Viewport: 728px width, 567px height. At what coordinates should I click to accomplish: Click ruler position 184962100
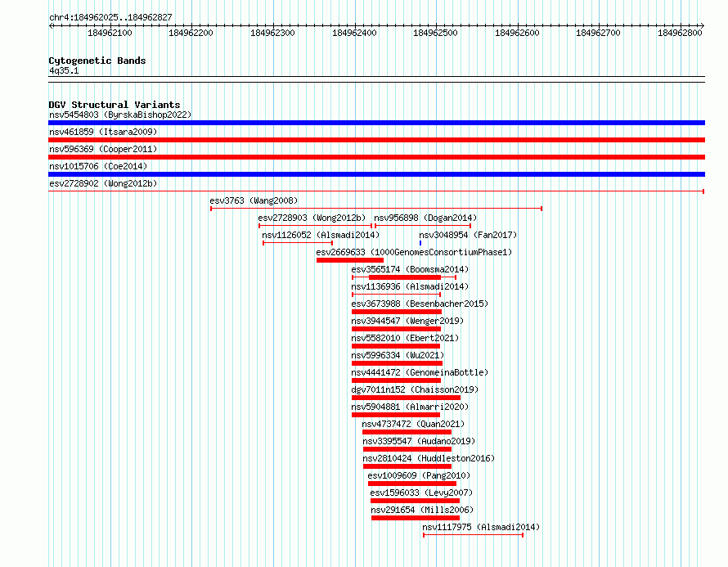click(110, 33)
